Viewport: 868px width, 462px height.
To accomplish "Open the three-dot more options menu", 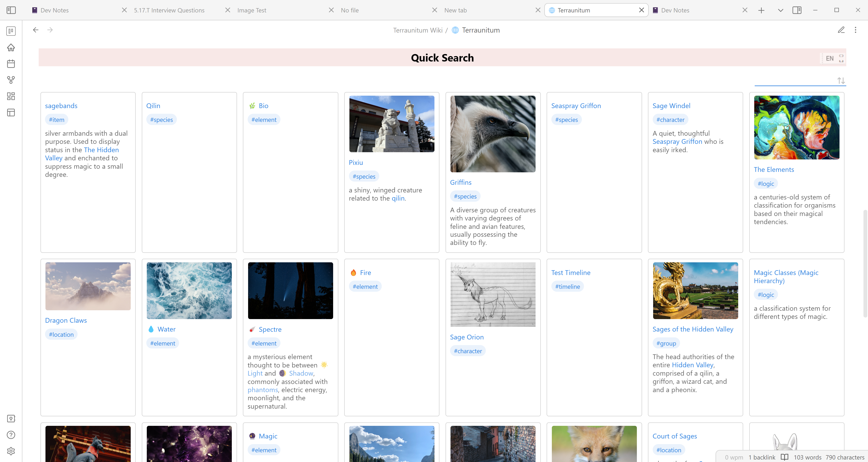I will point(855,30).
